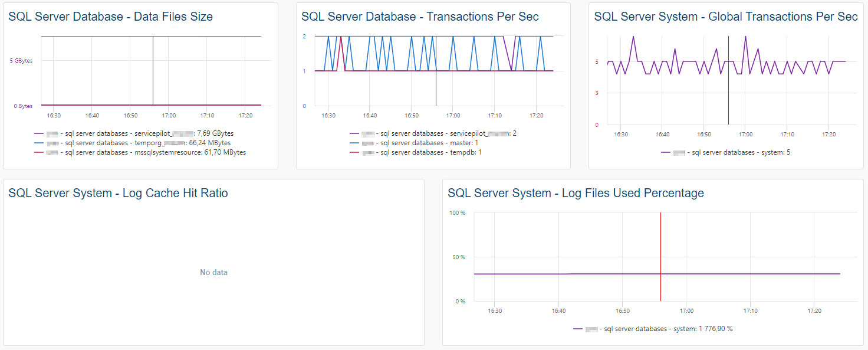This screenshot has height=350, width=868.
Task: Open the Data Files Size chart title
Action: point(110,16)
